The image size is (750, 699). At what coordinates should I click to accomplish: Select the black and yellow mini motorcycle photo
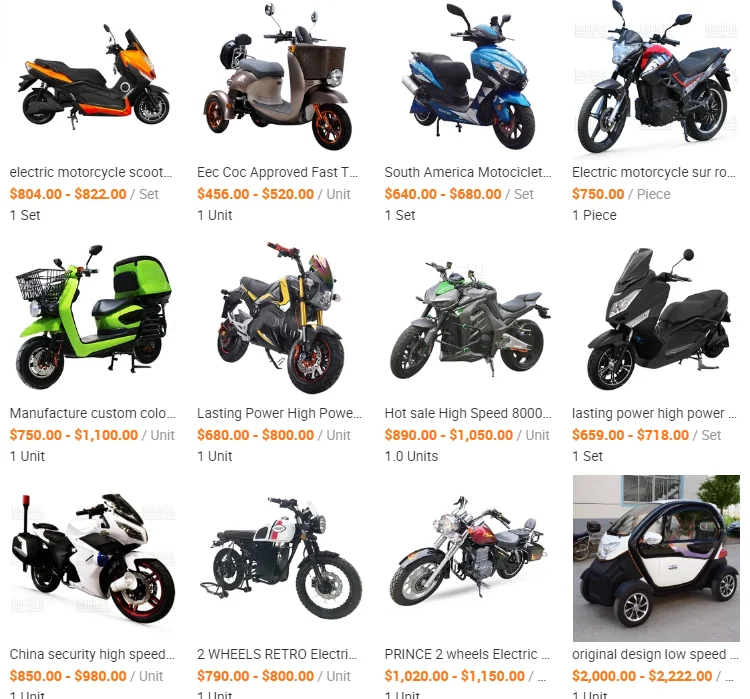(281, 317)
